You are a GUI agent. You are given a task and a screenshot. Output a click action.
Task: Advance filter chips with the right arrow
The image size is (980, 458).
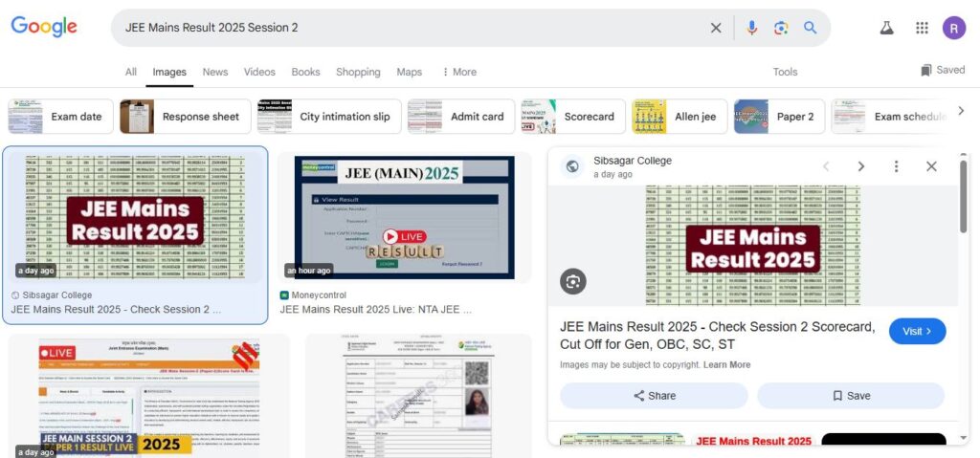(961, 111)
